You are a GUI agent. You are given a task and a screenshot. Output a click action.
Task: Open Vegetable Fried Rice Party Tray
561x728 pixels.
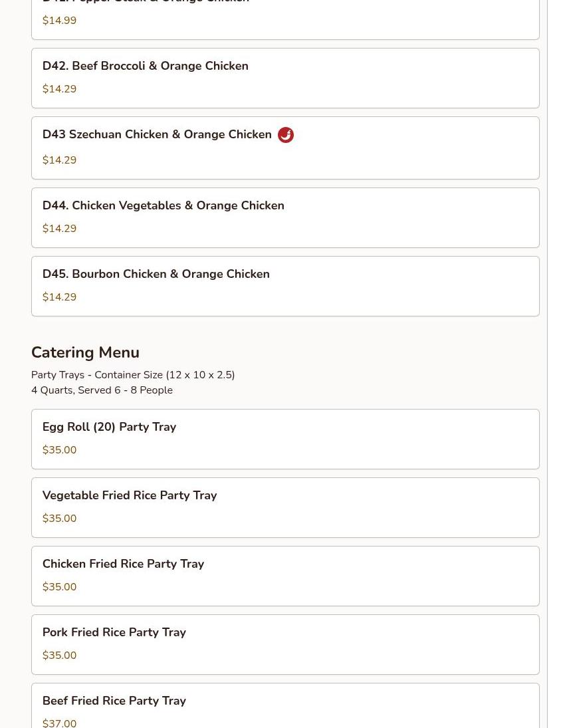coord(285,507)
